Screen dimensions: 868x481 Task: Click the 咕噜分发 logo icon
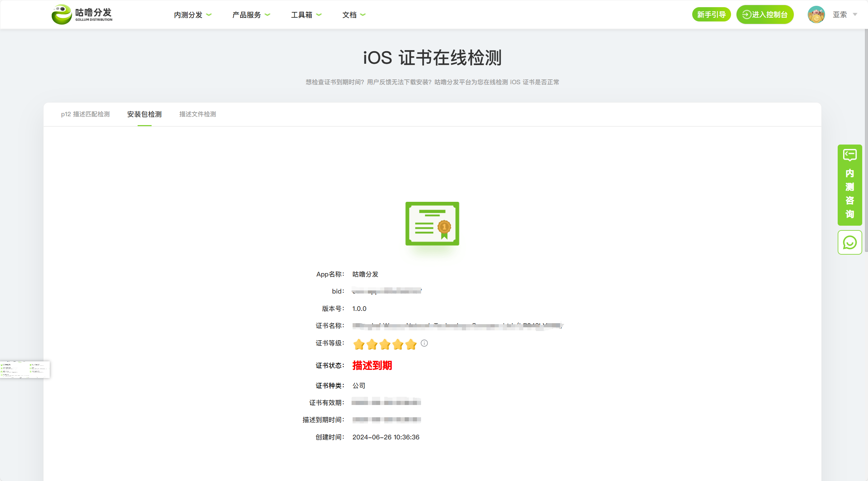click(62, 15)
